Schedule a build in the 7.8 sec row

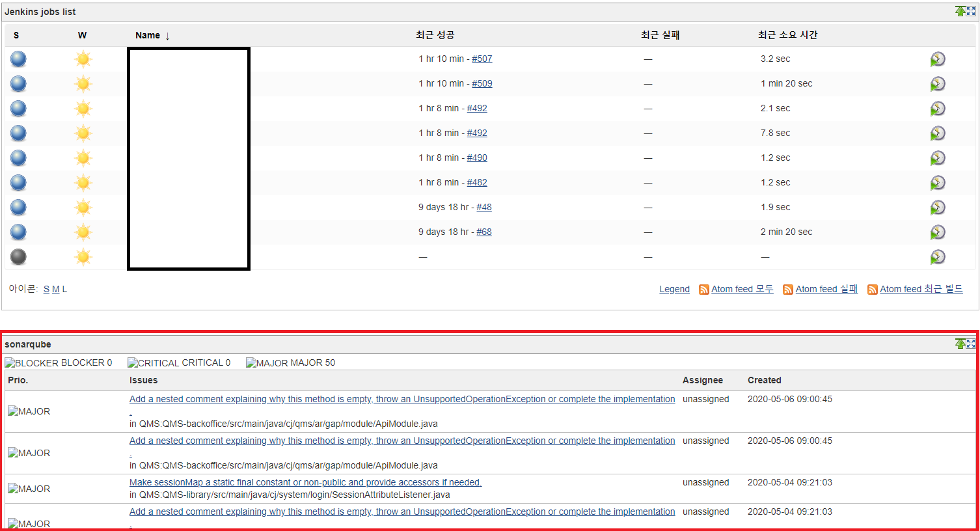937,133
